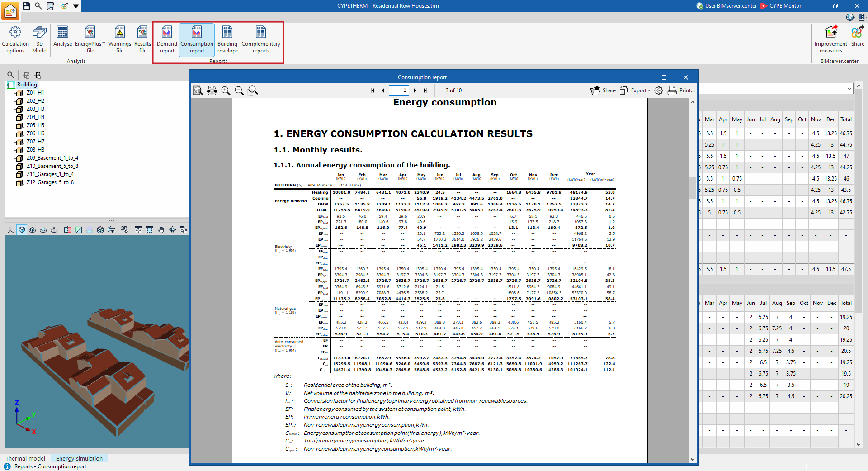
Task: Switch to the Thermal model tab
Action: [x=25, y=458]
